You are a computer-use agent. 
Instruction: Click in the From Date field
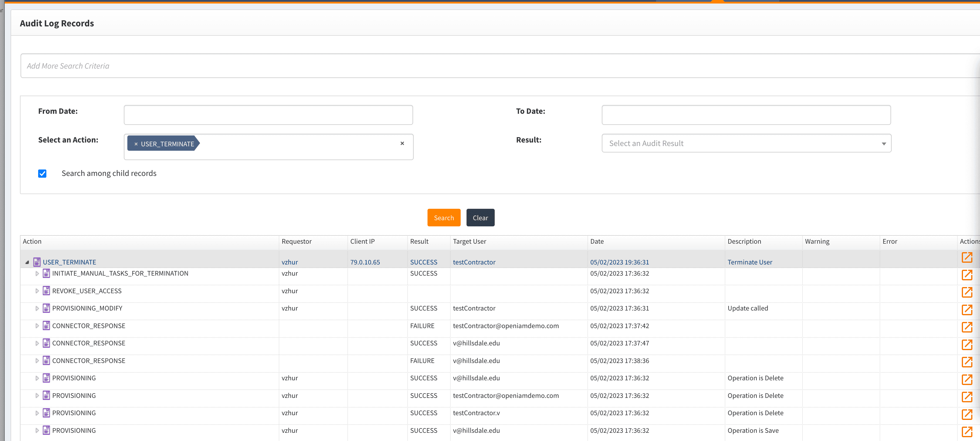click(x=268, y=115)
